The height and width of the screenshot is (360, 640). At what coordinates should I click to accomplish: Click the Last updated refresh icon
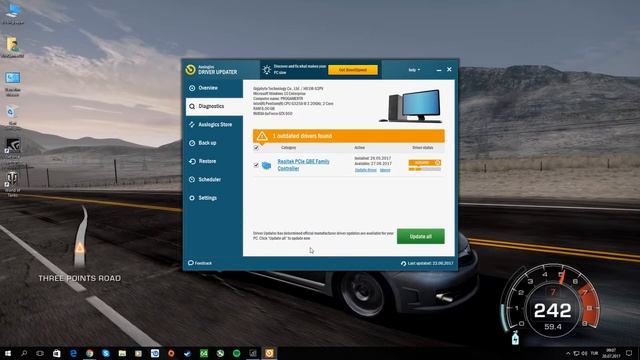pyautogui.click(x=403, y=264)
